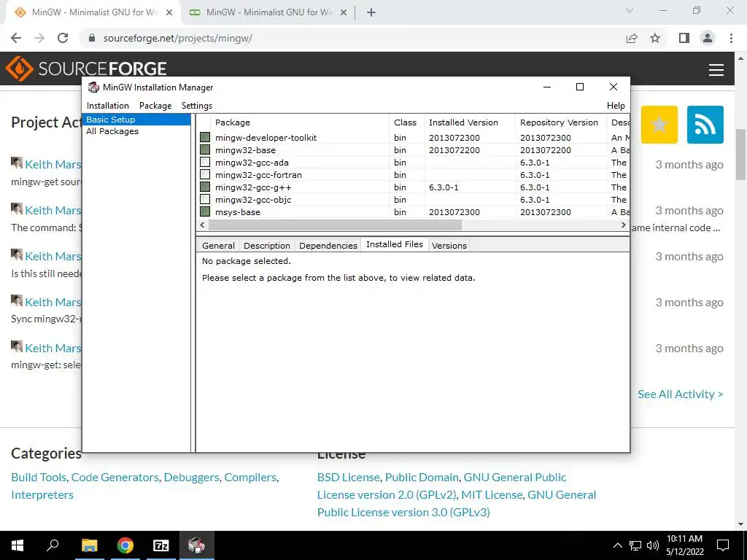Click the yellow star favorite button
Image resolution: width=747 pixels, height=560 pixels.
click(x=659, y=125)
